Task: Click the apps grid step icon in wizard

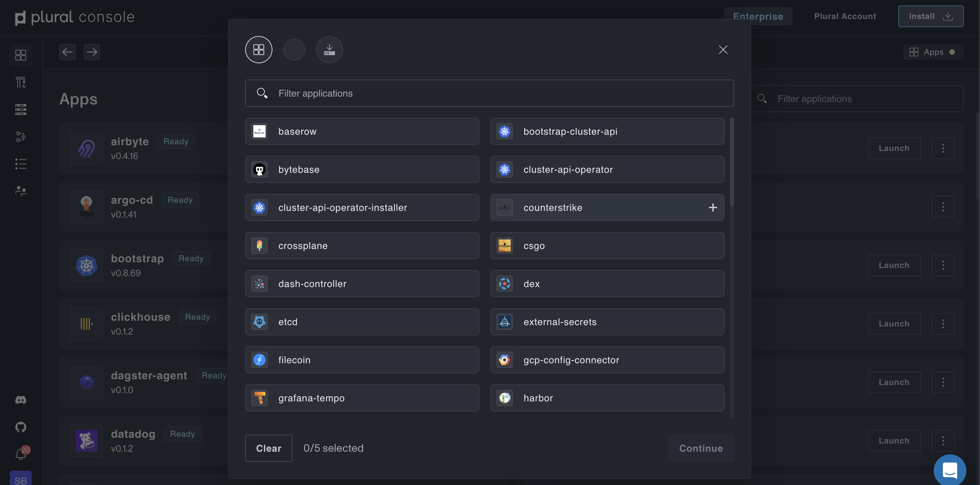Action: (x=259, y=50)
